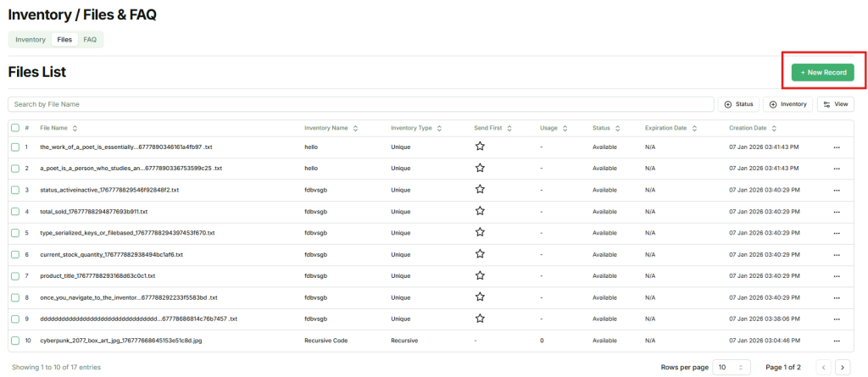
Task: Expand the Status filter
Action: (738, 104)
